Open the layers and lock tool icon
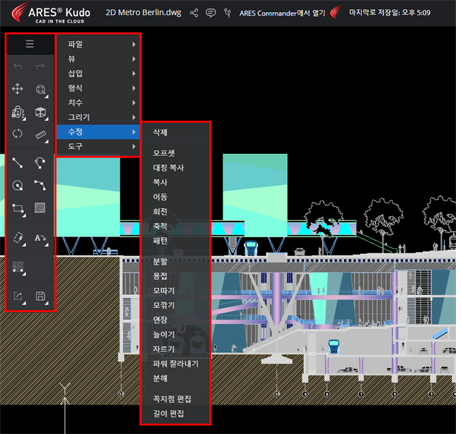The height and width of the screenshot is (434, 462). click(x=18, y=113)
